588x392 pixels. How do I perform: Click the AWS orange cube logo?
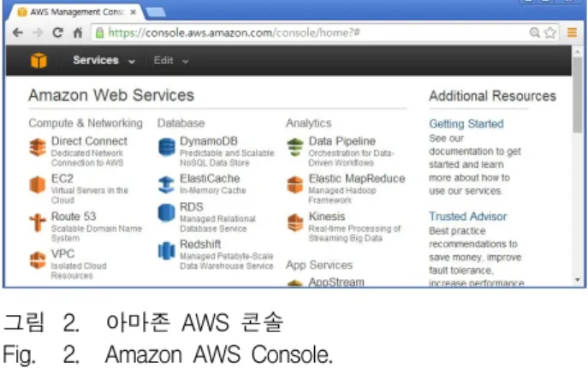point(39,61)
